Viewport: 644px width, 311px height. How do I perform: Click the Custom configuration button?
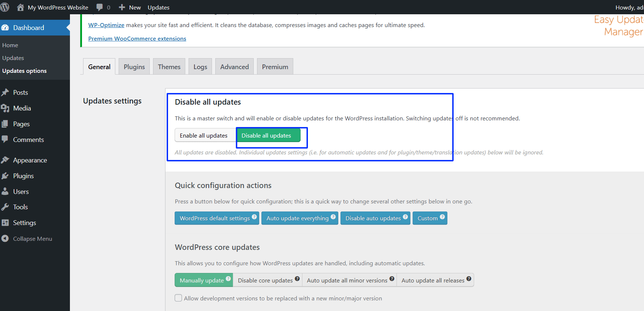[430, 218]
